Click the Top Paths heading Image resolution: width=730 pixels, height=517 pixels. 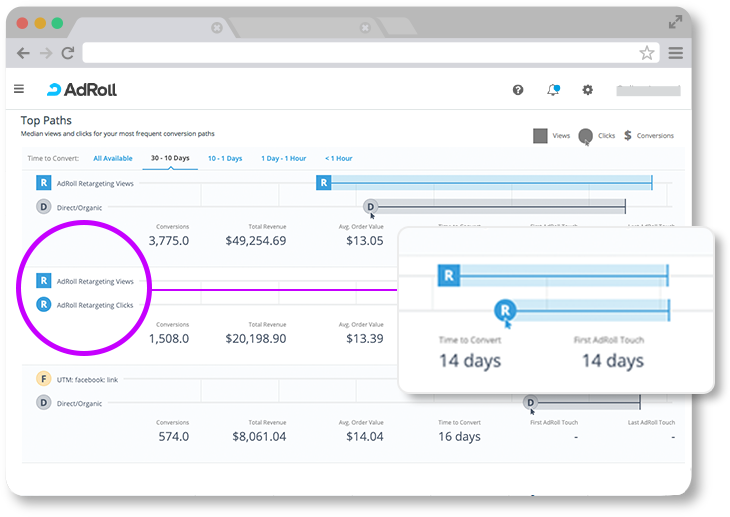pos(46,121)
